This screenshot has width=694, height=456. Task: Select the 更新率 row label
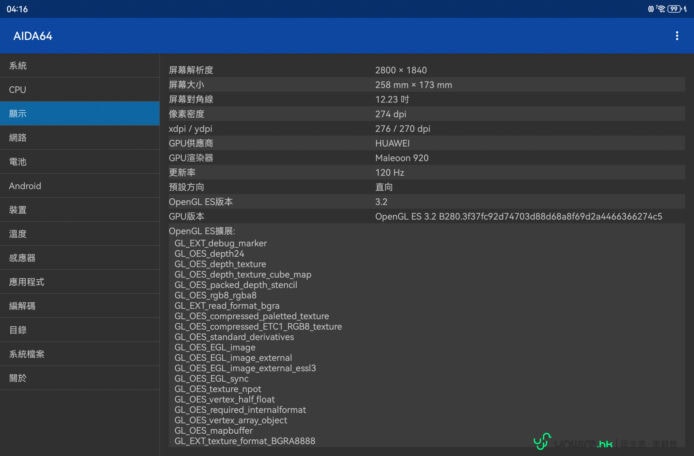pyautogui.click(x=182, y=172)
